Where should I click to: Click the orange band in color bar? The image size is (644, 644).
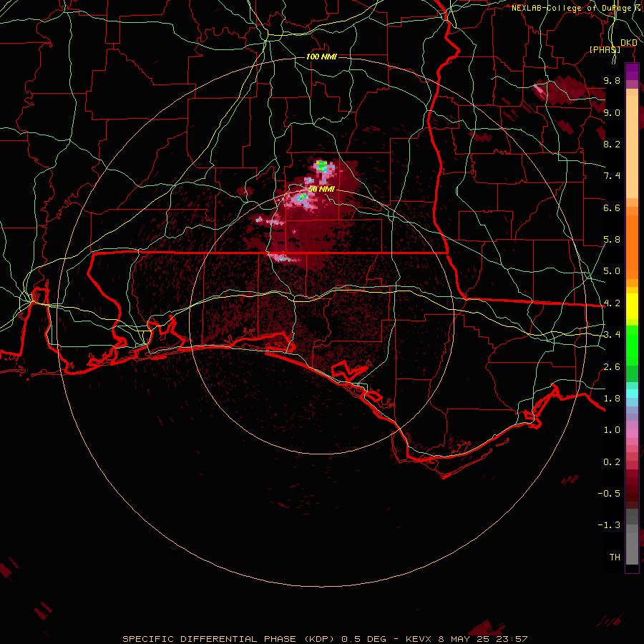pyautogui.click(x=632, y=247)
